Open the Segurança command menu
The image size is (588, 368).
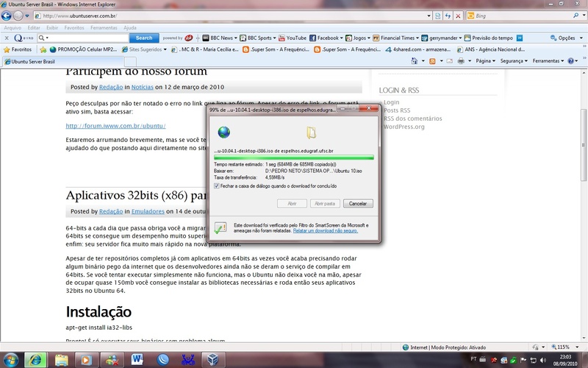coord(514,61)
